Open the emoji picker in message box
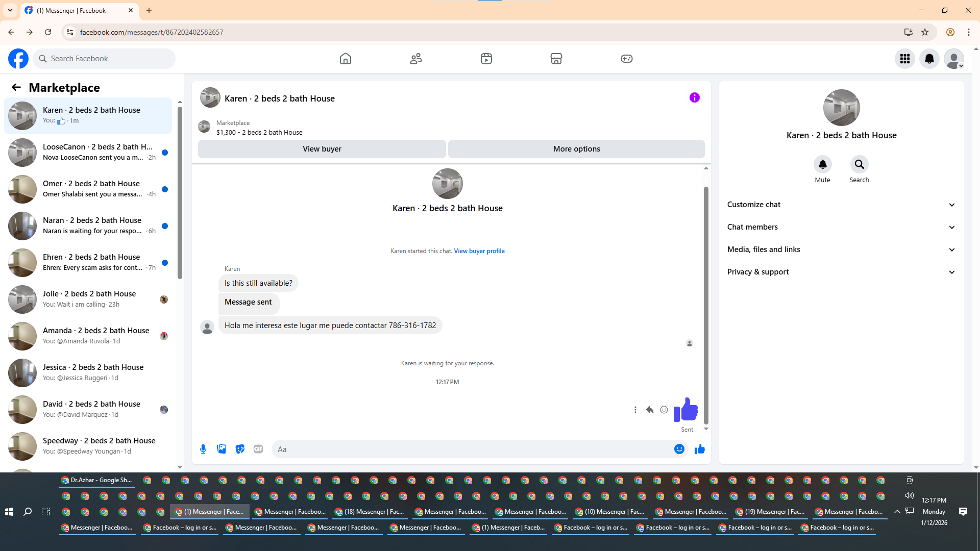This screenshot has height=551, width=980. click(x=679, y=449)
